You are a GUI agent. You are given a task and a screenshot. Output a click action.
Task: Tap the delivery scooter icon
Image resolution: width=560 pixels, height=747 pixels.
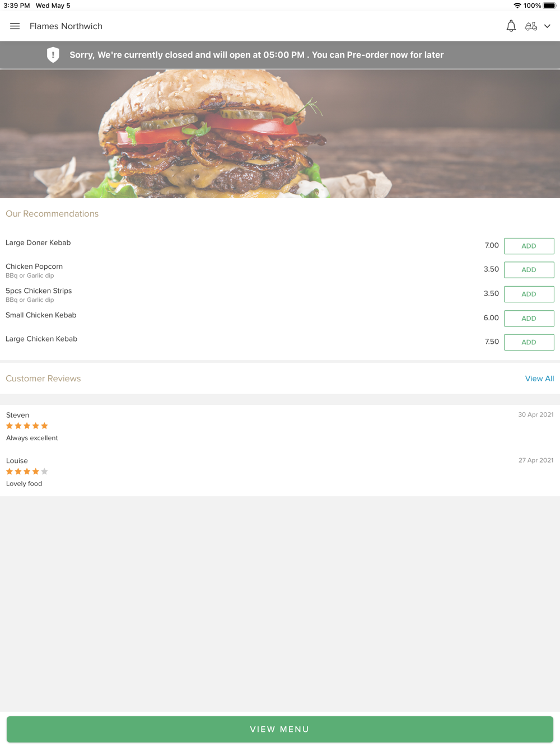point(531,26)
